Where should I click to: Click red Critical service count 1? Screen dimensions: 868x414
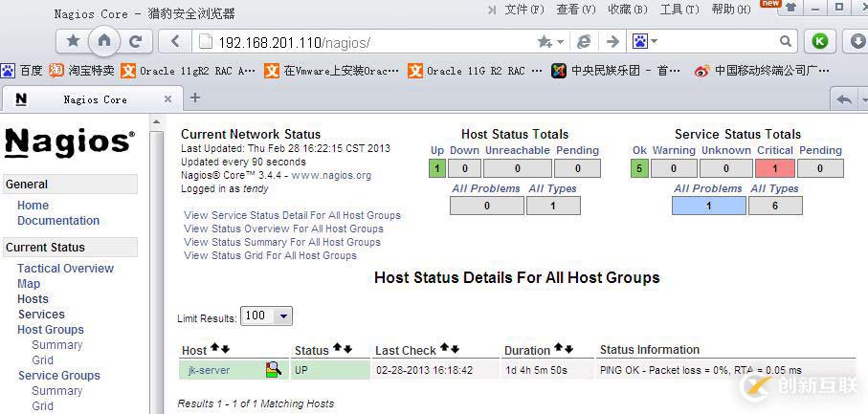coord(775,168)
